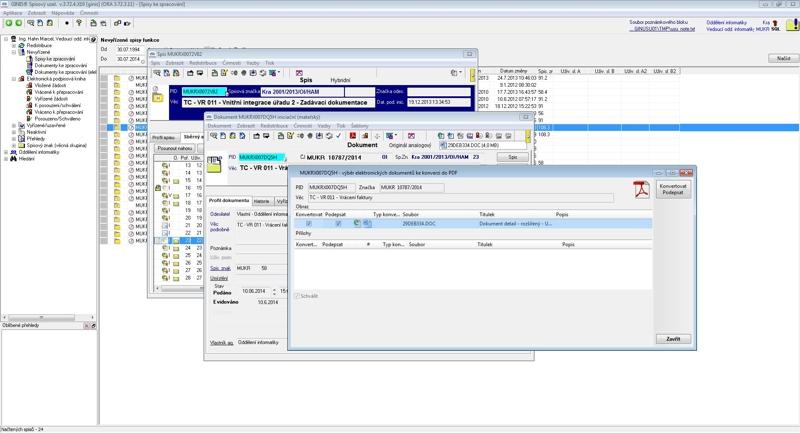This screenshot has width=800, height=433.
Task: Uncheck Konvertovat checkbox for 29DEB334.DOC
Action: click(x=308, y=223)
